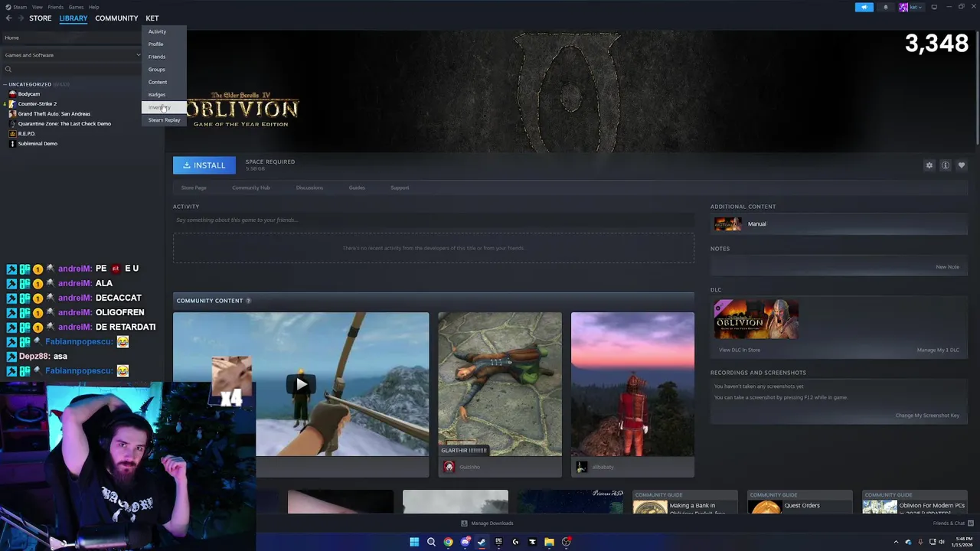Screen dimensions: 980x551
Task: Show game info icon
Action: tap(946, 165)
